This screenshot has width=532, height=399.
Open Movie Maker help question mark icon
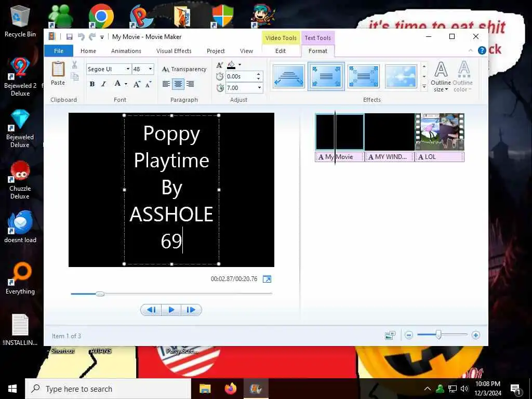(482, 50)
